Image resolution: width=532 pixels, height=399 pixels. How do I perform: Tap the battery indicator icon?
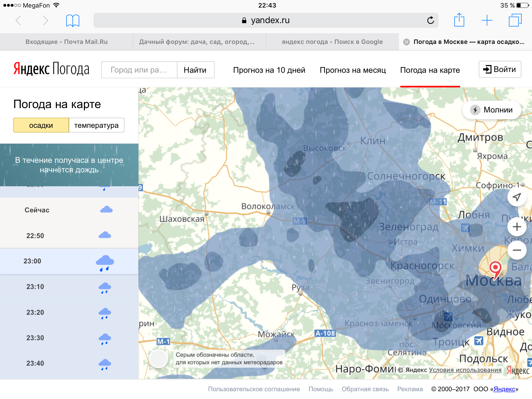click(522, 5)
